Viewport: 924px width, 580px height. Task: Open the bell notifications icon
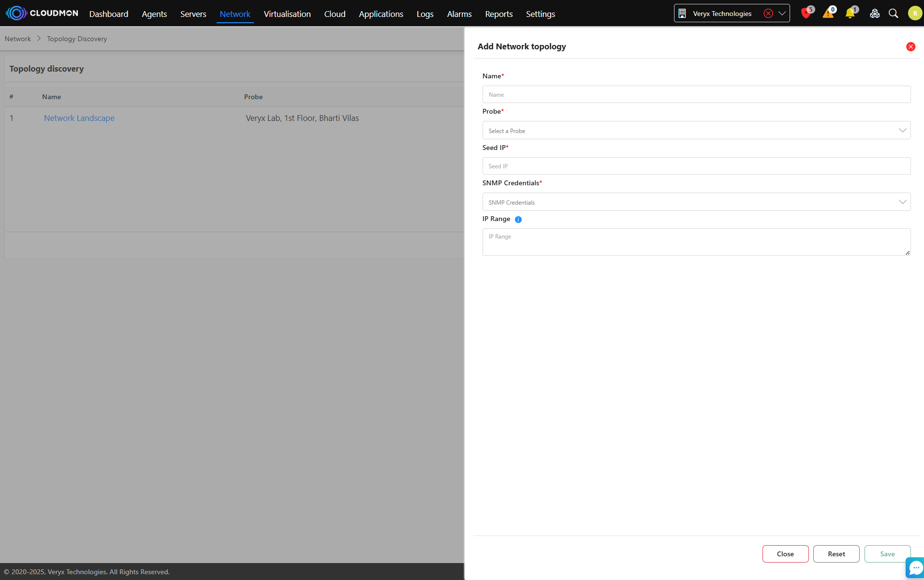[x=850, y=14]
